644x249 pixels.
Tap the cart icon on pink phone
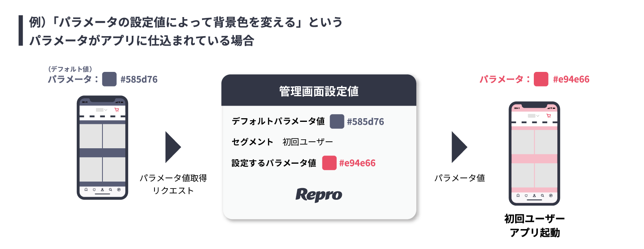[548, 116]
